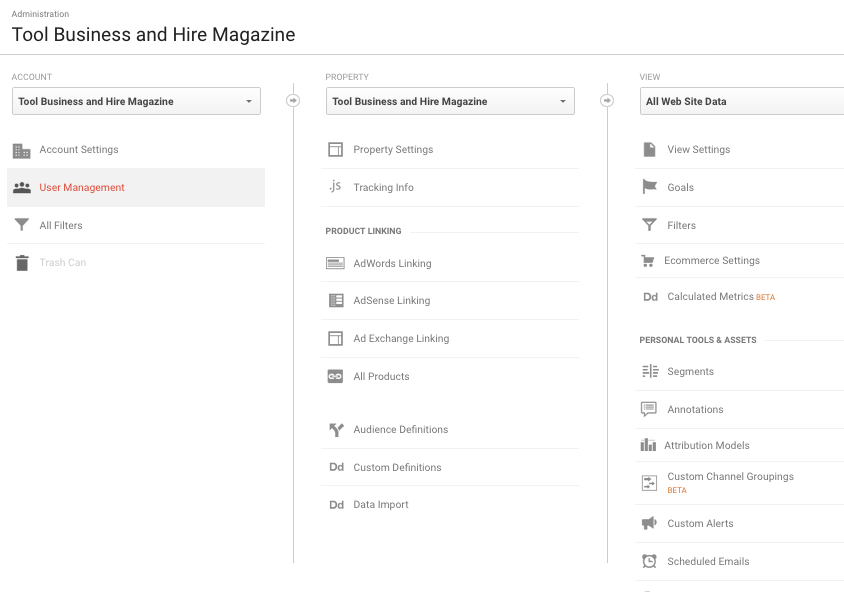This screenshot has width=844, height=592.
Task: Click the Audience Definitions fork icon
Action: point(336,429)
